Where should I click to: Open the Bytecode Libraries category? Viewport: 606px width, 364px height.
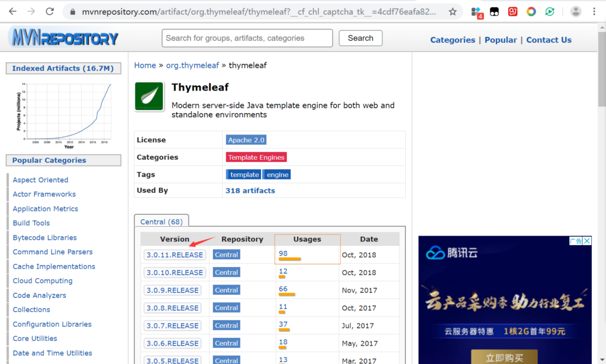pos(45,238)
